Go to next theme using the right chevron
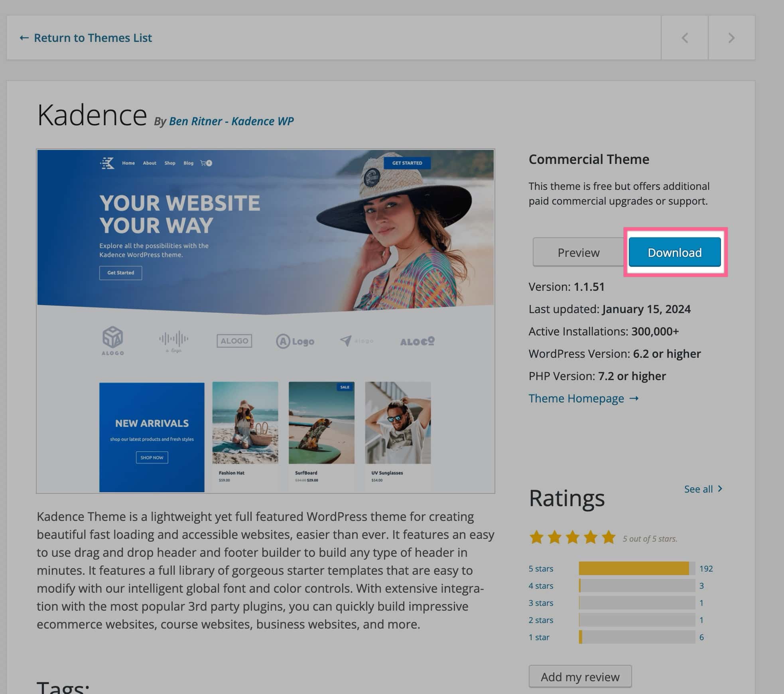The width and height of the screenshot is (784, 694). point(731,37)
